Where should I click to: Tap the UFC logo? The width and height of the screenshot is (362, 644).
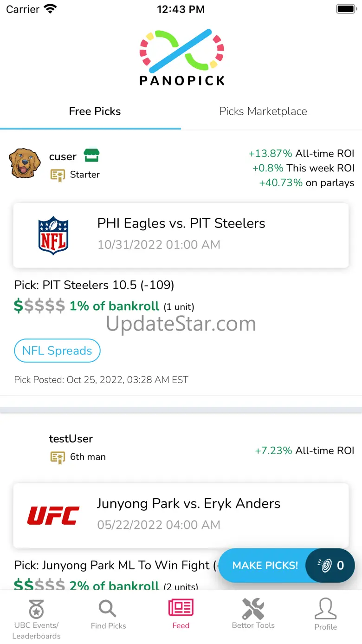coord(53,515)
